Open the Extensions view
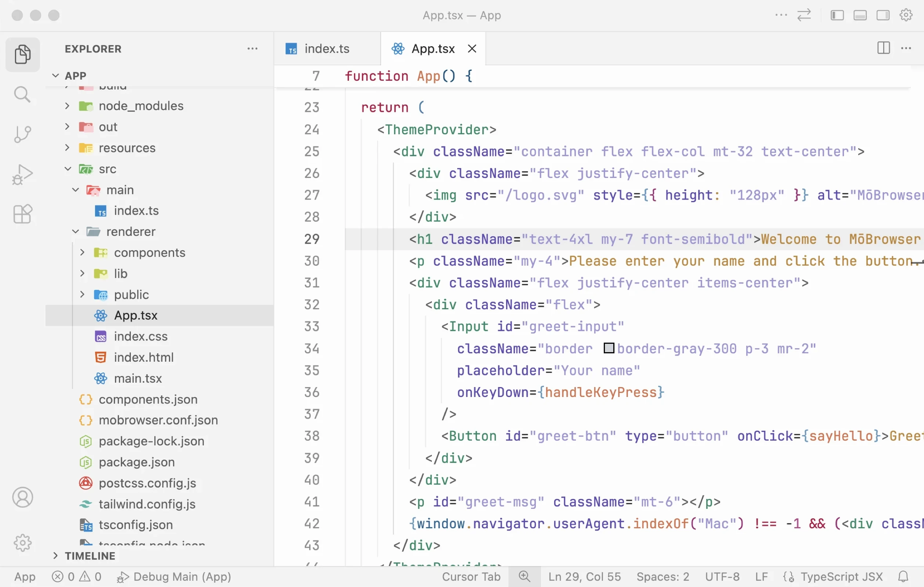Viewport: 924px width, 587px height. click(x=22, y=215)
